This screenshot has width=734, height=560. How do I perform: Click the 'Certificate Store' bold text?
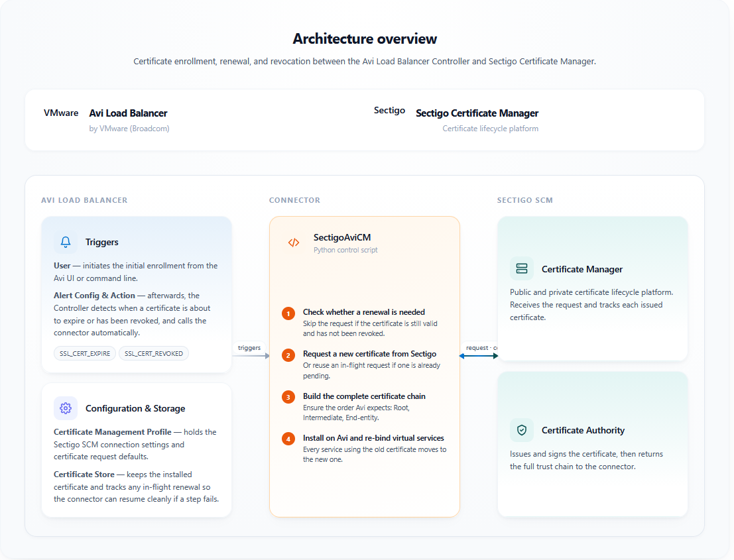pos(84,475)
